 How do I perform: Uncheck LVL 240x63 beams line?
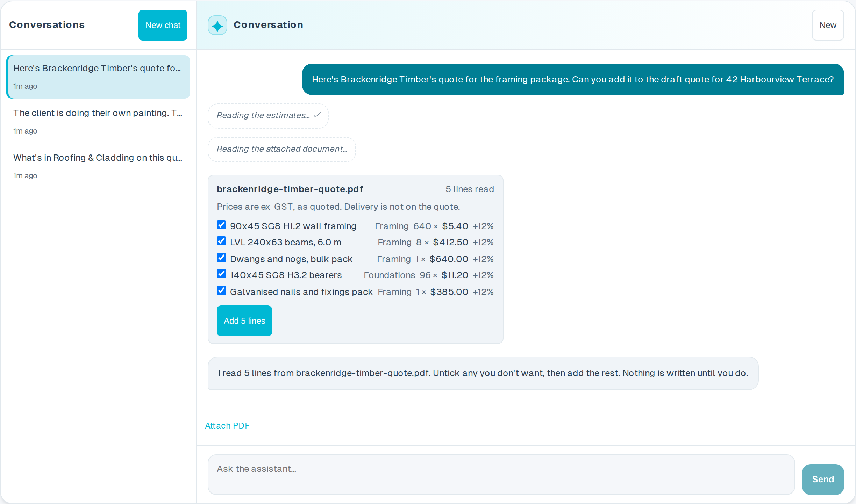point(221,241)
